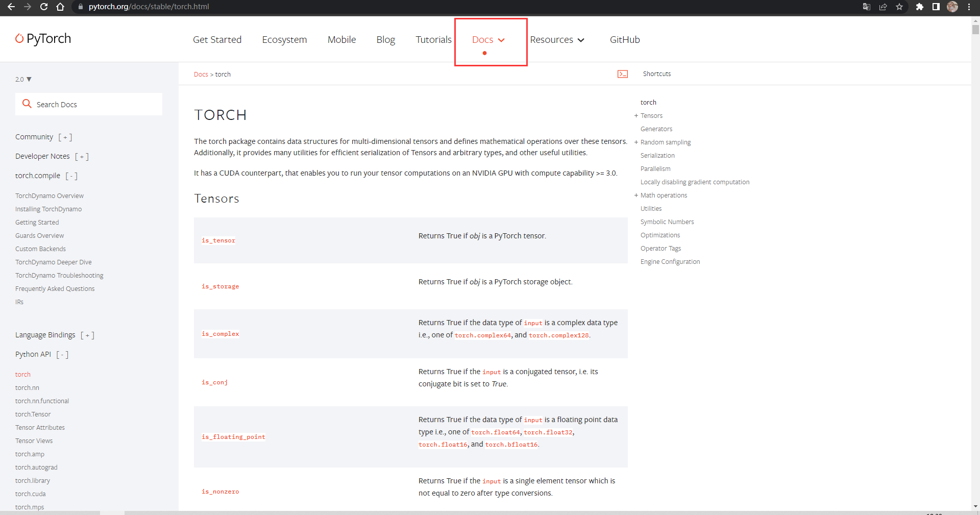Go to the Mobile page
The height and width of the screenshot is (515, 980).
(x=341, y=40)
